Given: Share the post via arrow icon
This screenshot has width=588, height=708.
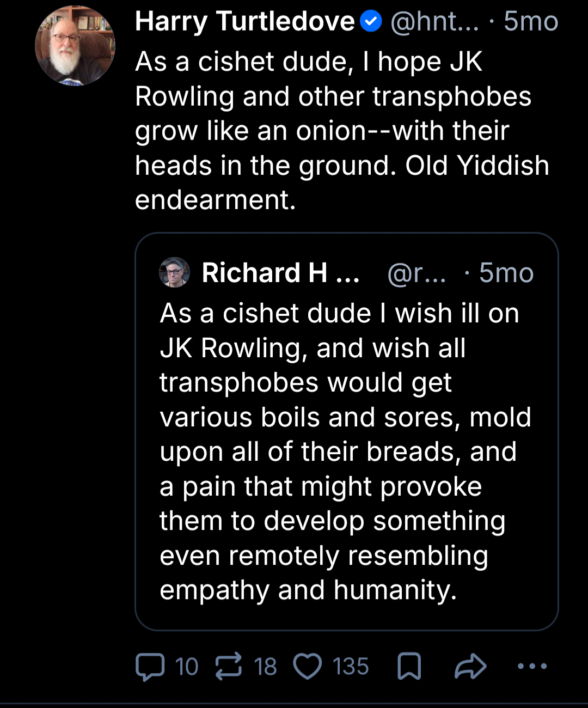Looking at the screenshot, I should (470, 666).
